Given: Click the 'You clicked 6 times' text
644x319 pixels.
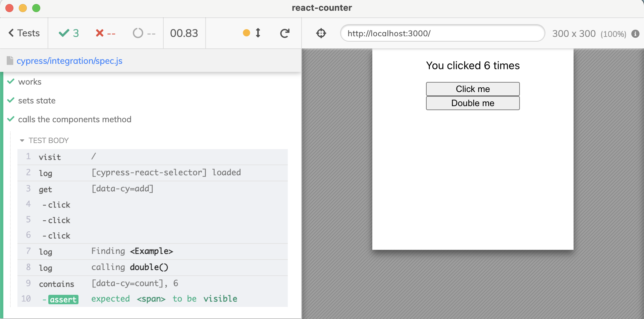Looking at the screenshot, I should [473, 65].
